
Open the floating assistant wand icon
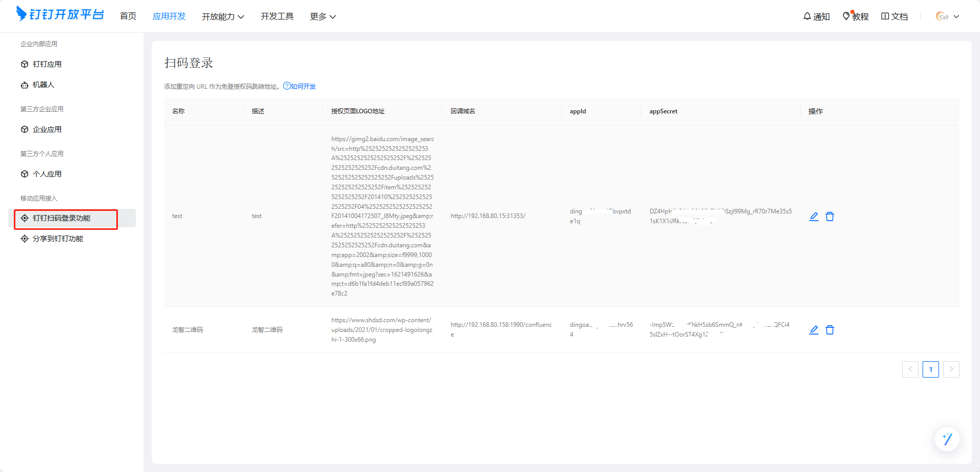(x=947, y=439)
